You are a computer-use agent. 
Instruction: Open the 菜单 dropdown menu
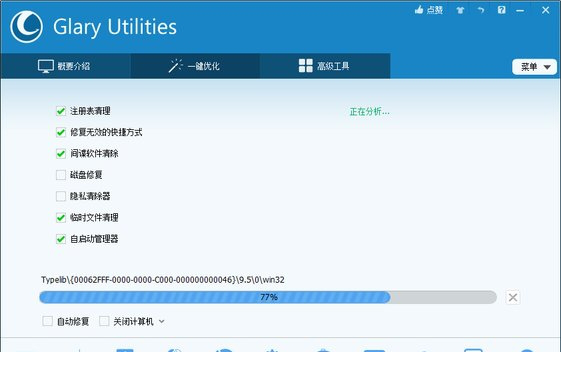pos(535,67)
